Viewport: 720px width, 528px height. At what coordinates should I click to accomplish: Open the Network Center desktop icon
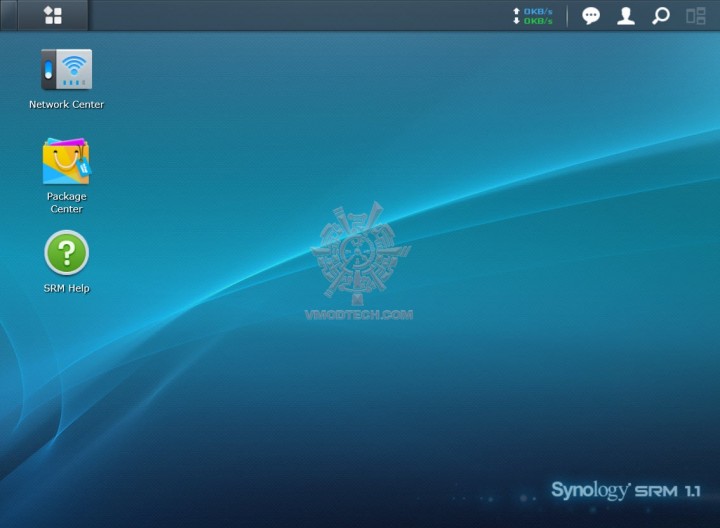[67, 70]
